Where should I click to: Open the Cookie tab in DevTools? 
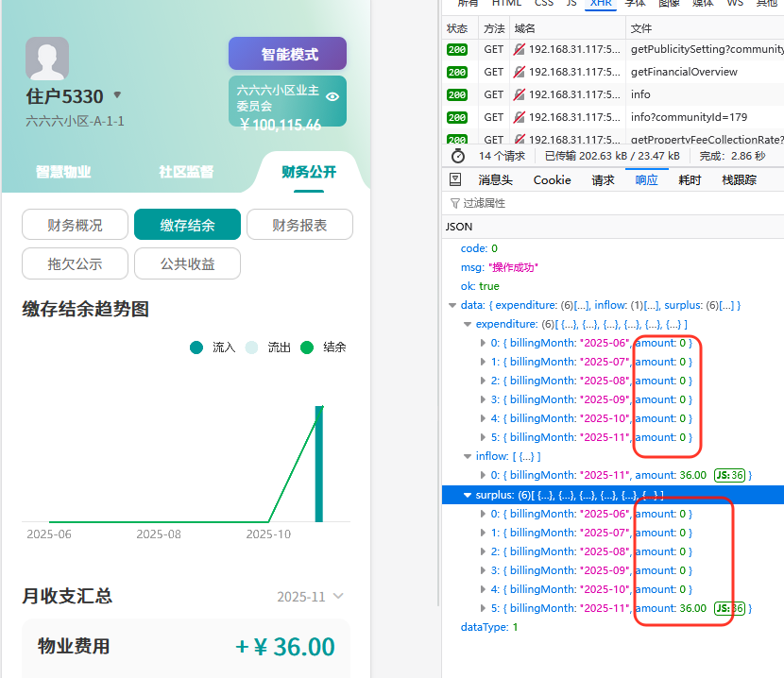(x=552, y=179)
